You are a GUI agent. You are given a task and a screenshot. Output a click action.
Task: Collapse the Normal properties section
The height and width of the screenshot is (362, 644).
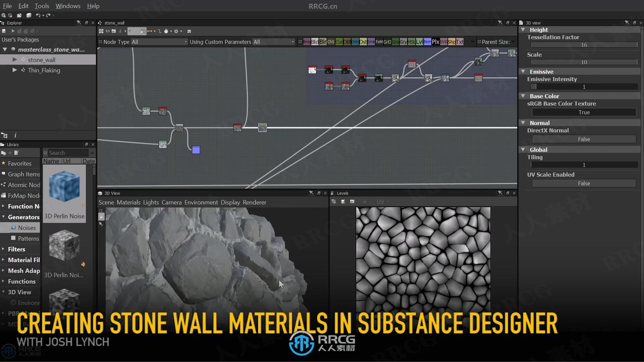523,123
